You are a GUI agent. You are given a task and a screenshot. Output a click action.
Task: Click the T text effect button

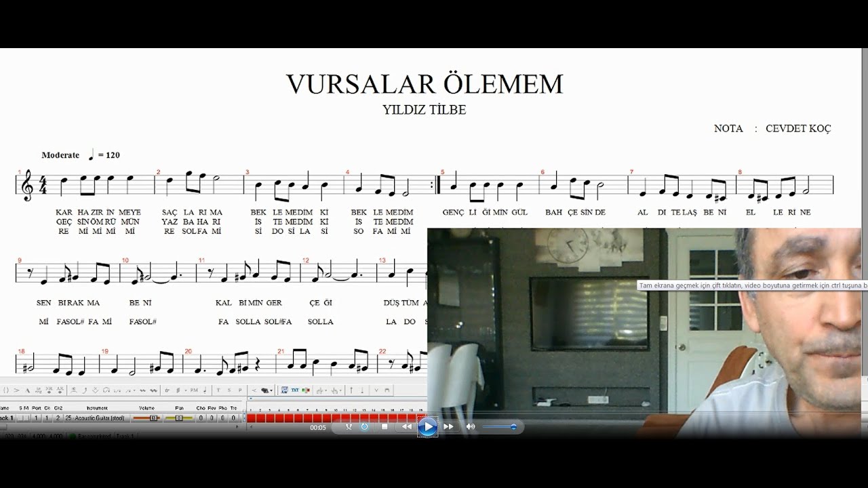pyautogui.click(x=218, y=390)
